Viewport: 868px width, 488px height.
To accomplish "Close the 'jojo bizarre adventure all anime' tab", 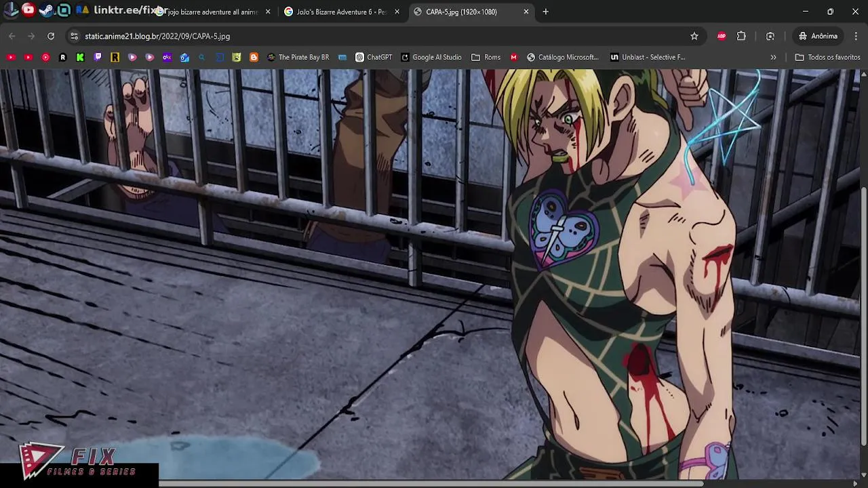I will tap(268, 12).
